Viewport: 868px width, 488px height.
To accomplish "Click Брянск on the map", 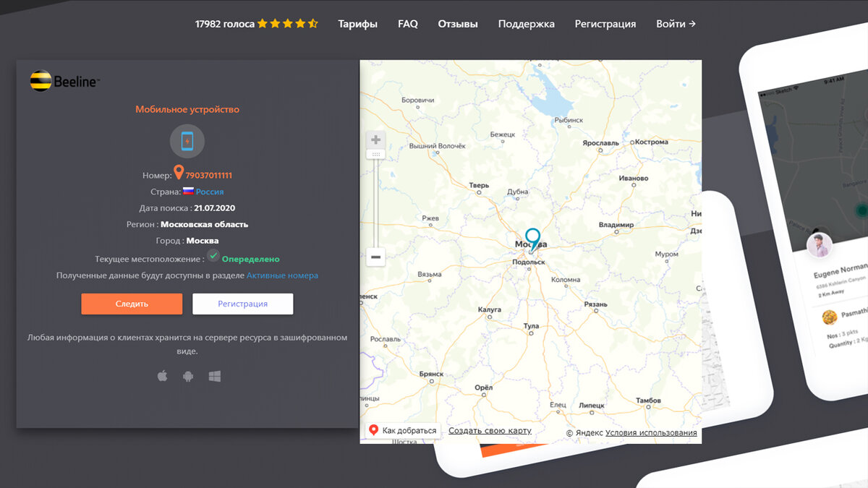I will point(432,374).
